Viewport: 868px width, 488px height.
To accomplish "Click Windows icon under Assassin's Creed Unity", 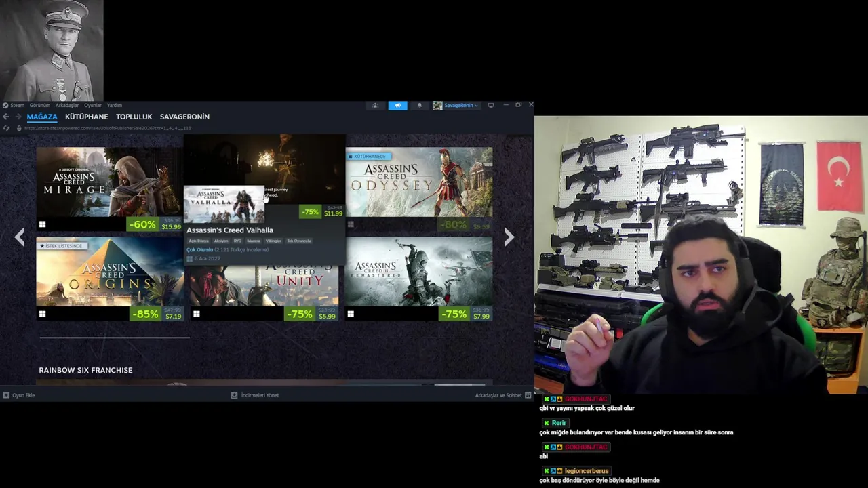I will point(196,314).
